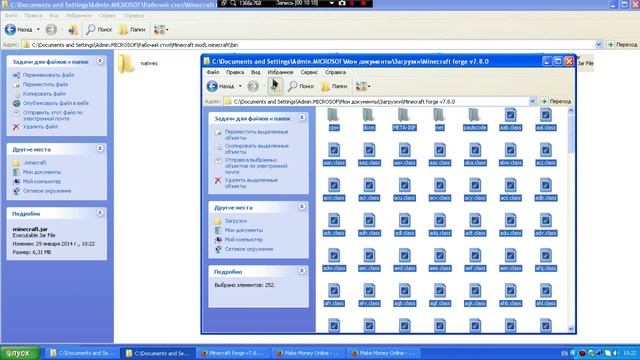Go back in the Minecraft forge window

coord(221,86)
